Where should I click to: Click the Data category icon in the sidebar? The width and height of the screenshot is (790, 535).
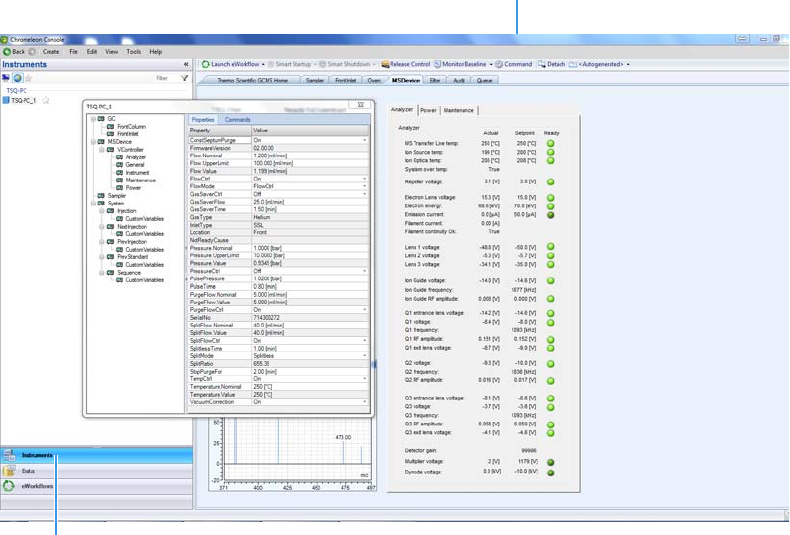point(10,470)
